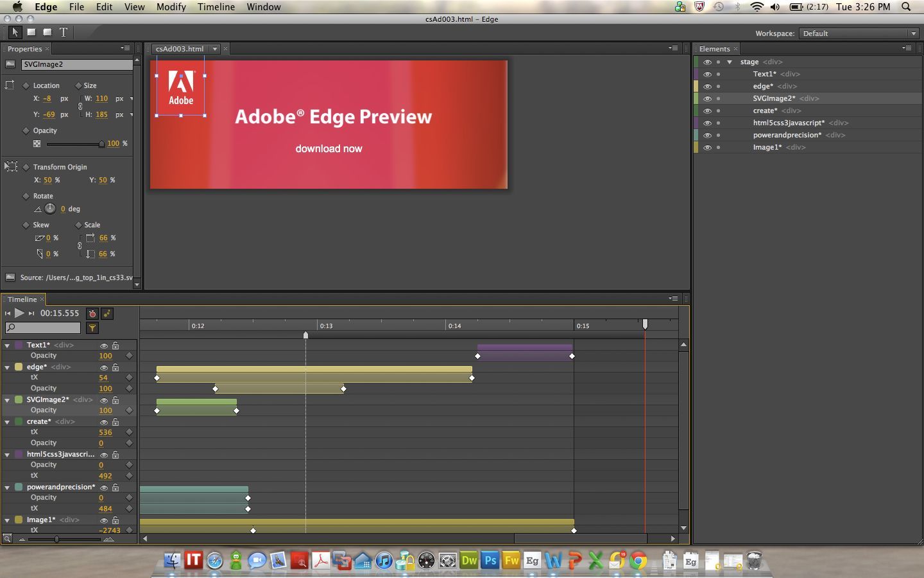Unlock the edge layer lock icon
The width and height of the screenshot is (924, 578).
coord(116,367)
